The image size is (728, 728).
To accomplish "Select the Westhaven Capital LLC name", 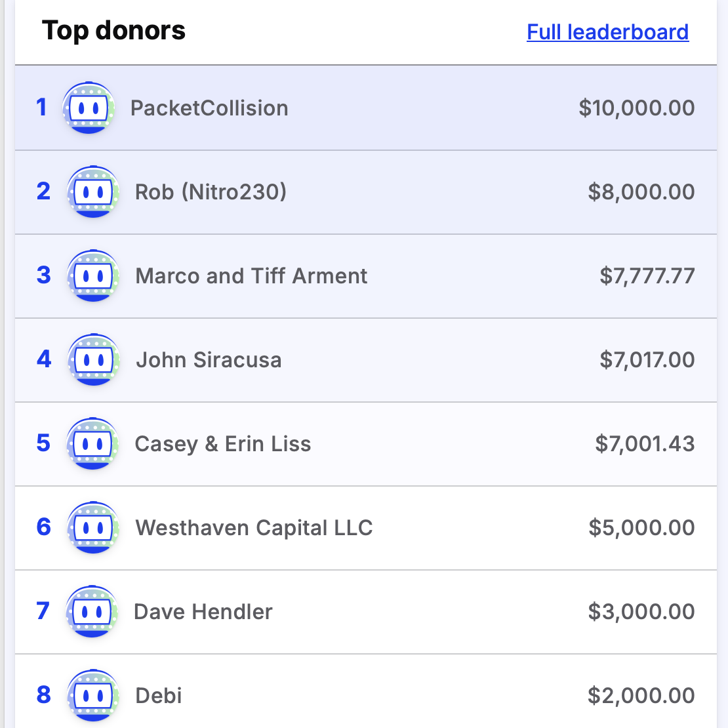I will (254, 528).
